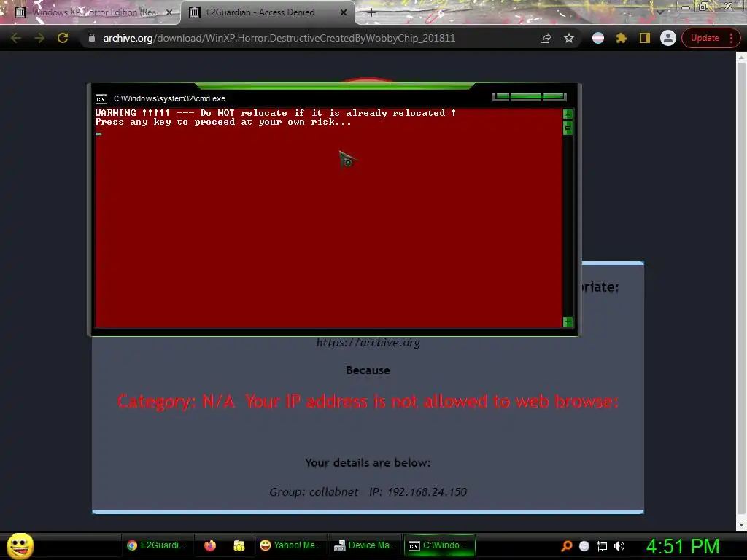Launch Firefox from the taskbar
Screen dimensions: 747x560
click(209, 545)
